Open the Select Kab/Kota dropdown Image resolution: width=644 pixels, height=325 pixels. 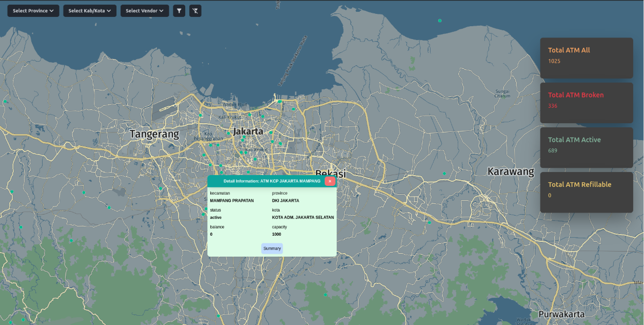(89, 10)
